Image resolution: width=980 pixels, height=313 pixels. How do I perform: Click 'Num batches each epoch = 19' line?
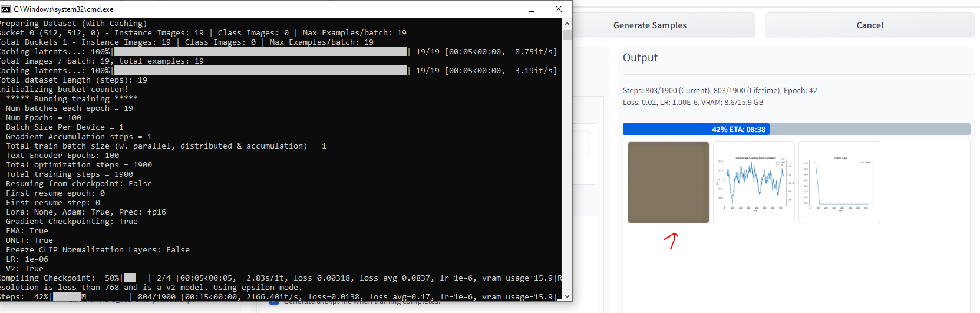[70, 108]
